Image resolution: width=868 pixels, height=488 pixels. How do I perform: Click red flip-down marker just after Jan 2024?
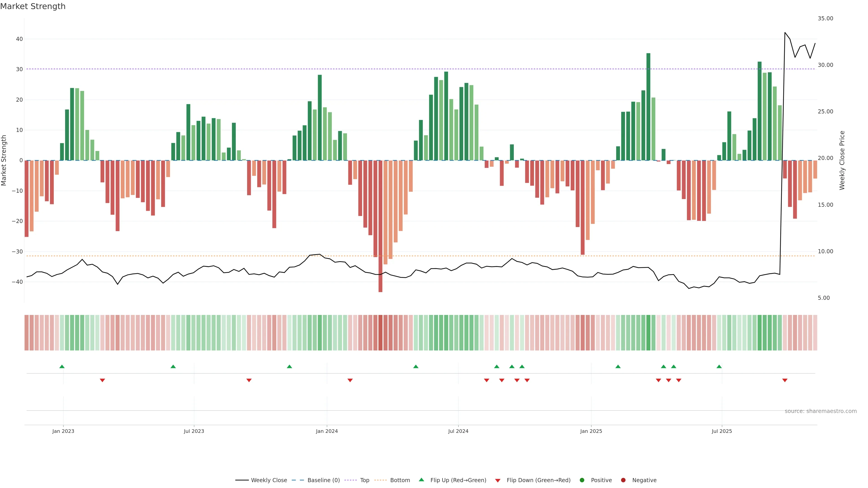click(x=350, y=380)
